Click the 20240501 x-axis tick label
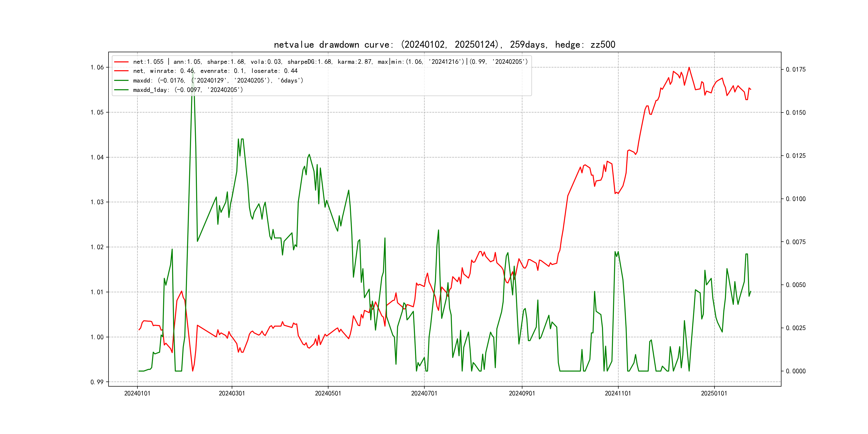The height and width of the screenshot is (434, 868). click(x=328, y=394)
